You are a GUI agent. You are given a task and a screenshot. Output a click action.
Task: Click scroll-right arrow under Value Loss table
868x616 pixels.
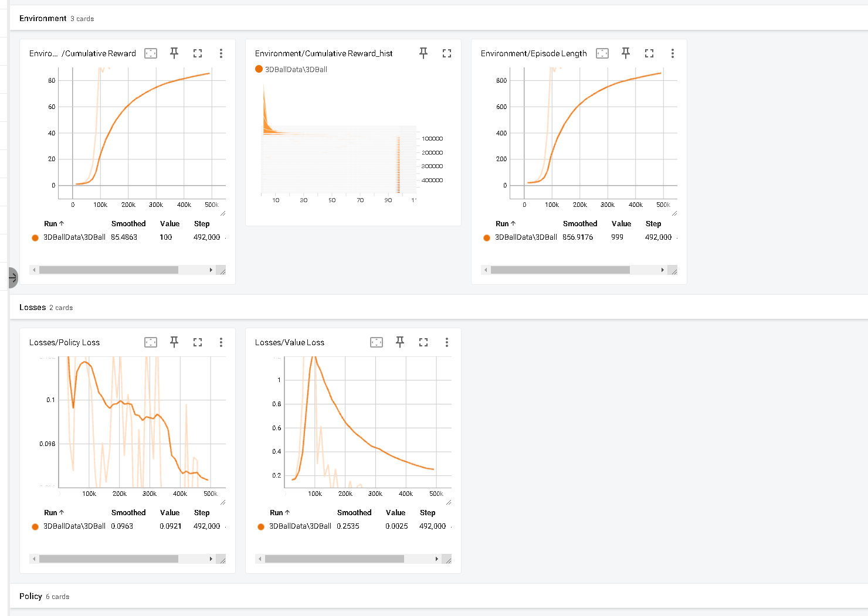pyautogui.click(x=437, y=559)
